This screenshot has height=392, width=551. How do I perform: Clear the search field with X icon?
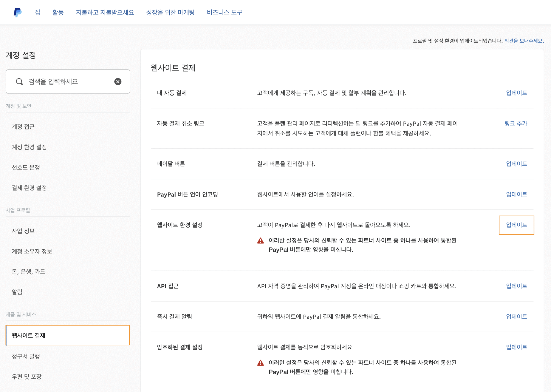118,82
